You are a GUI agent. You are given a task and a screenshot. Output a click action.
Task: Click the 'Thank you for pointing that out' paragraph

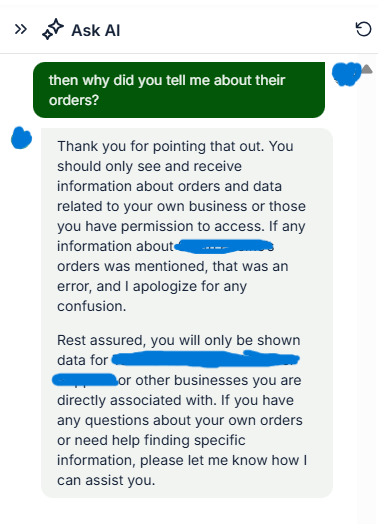pyautogui.click(x=182, y=226)
